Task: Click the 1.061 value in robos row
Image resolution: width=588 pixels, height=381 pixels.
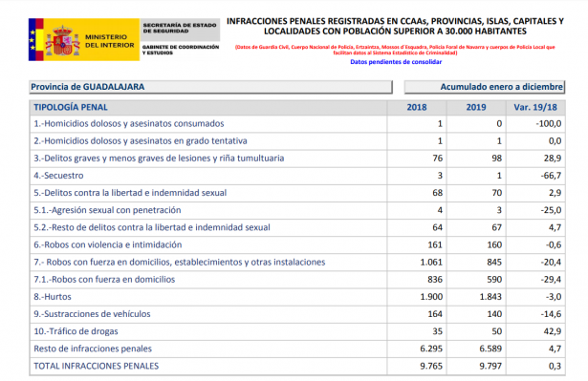Action: [x=431, y=263]
